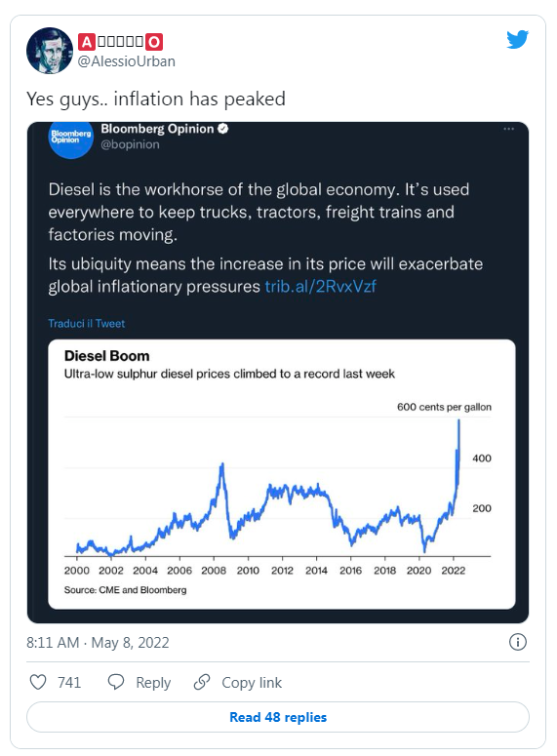Viewport: 557px width, 756px height.
Task: Open the @bopinion handle
Action: (x=130, y=144)
